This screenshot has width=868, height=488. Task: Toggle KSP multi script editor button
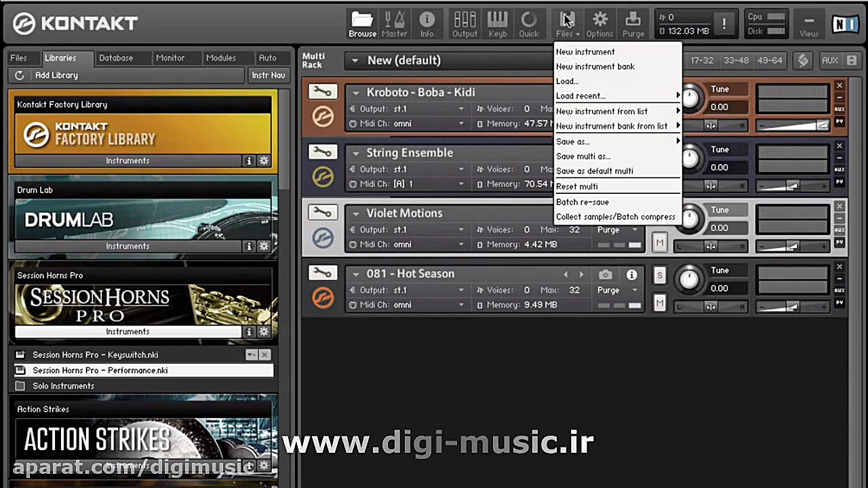(x=803, y=60)
